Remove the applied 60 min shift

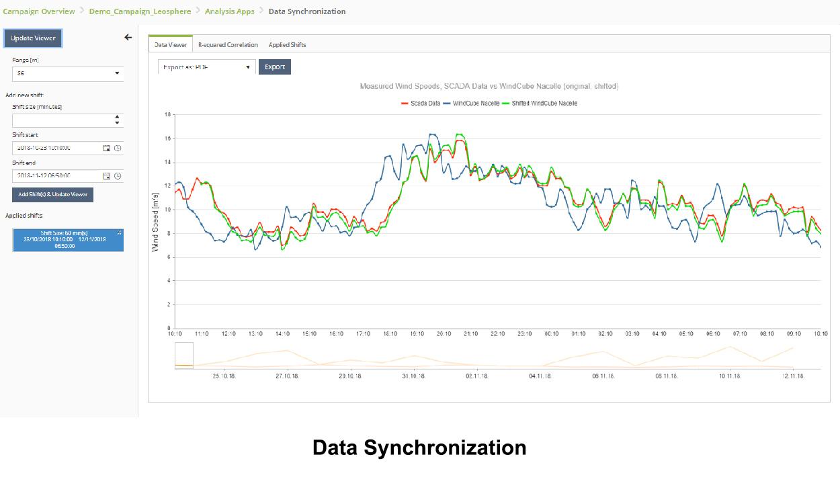click(x=120, y=233)
